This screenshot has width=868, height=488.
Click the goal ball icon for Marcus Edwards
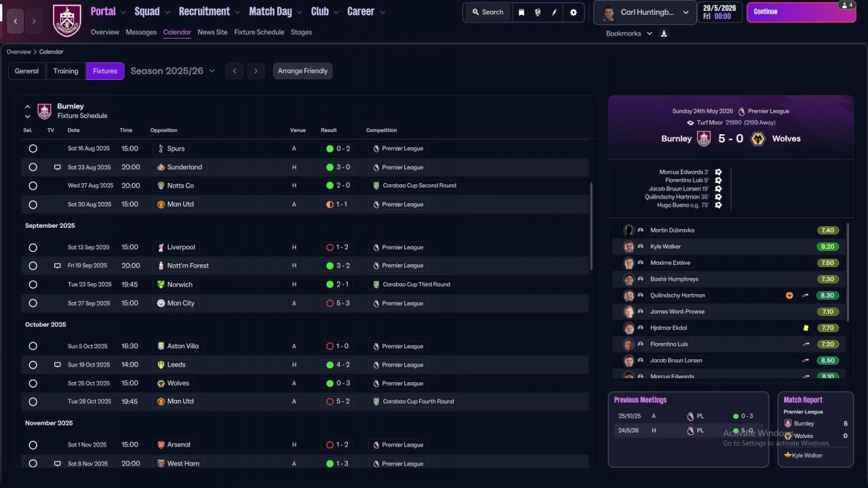coord(718,172)
